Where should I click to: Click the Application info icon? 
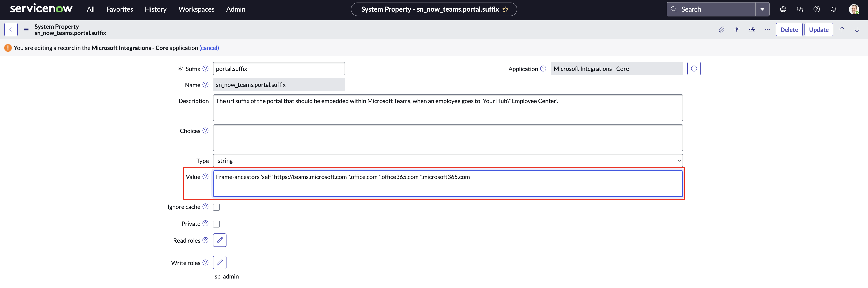coord(694,69)
